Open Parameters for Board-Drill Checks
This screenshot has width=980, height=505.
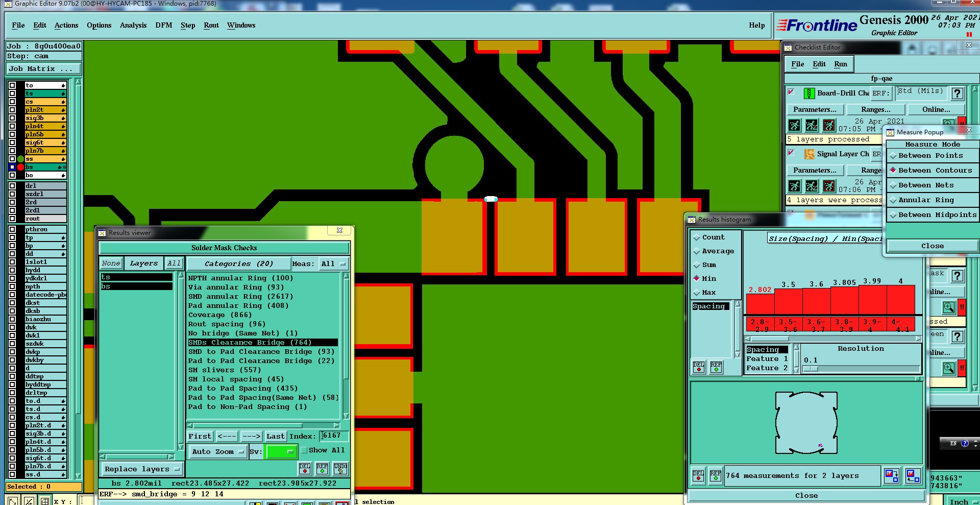point(815,110)
